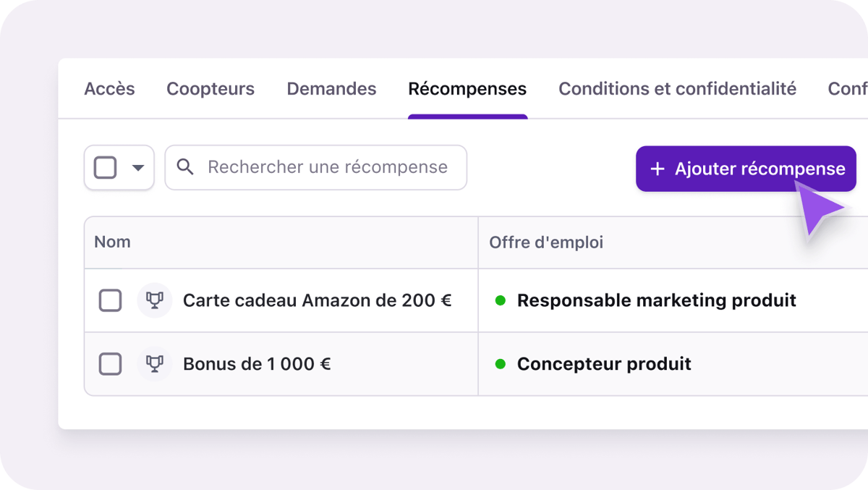Open the Responsable marketing produit job offer

click(656, 300)
